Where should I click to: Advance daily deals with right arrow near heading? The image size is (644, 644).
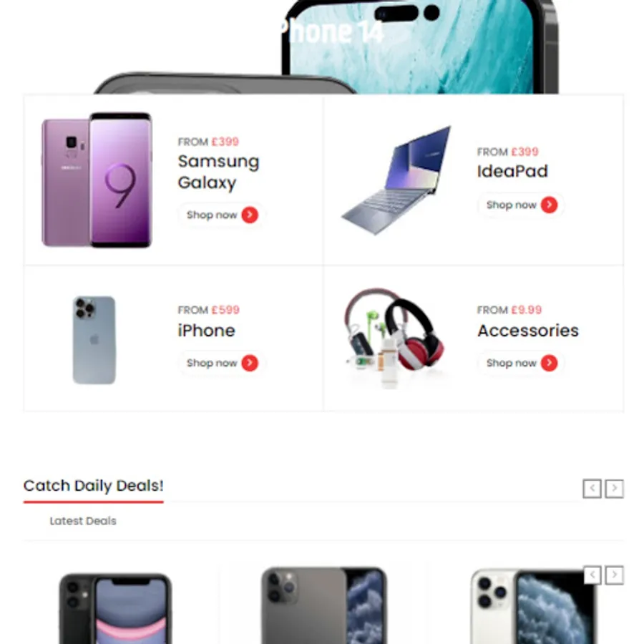click(615, 488)
